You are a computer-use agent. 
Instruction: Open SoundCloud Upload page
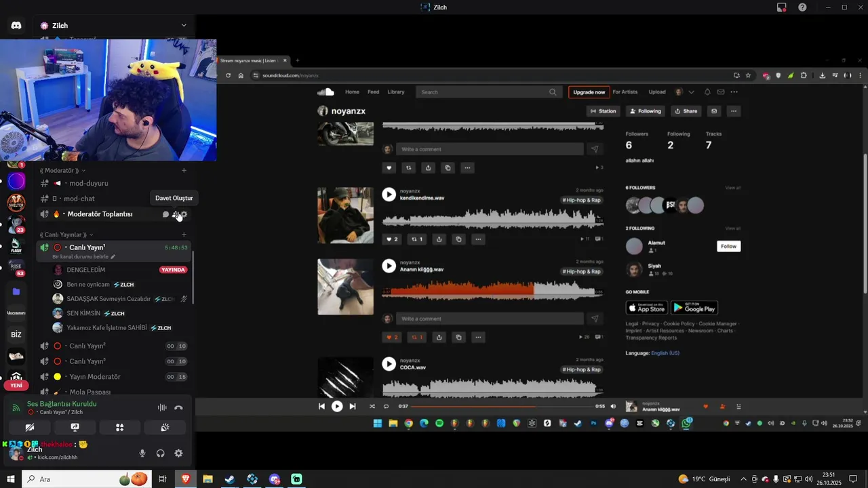657,92
